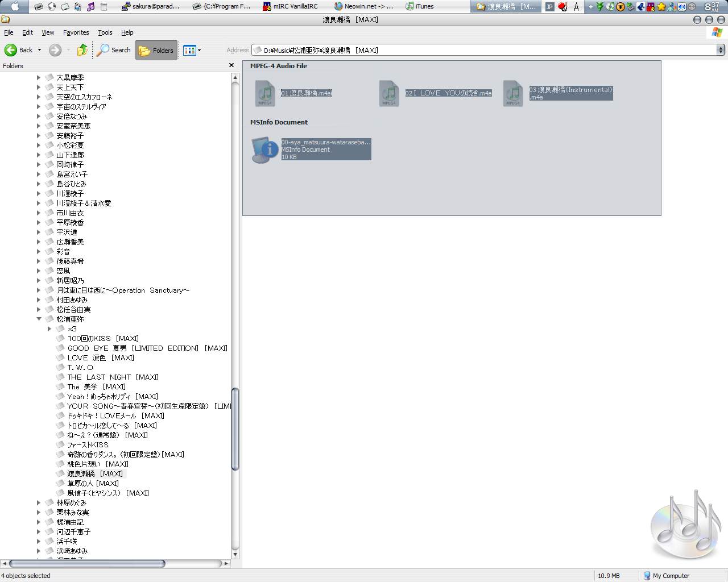Open the Favorites menu

point(76,32)
